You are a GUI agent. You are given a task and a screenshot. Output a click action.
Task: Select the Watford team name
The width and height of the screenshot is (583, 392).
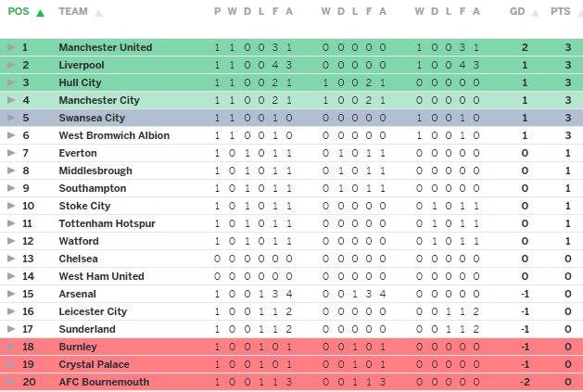(78, 241)
